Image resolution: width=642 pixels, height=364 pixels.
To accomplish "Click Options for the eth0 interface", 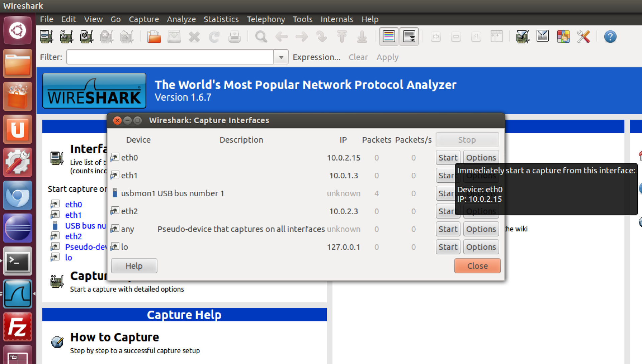I will tap(481, 158).
